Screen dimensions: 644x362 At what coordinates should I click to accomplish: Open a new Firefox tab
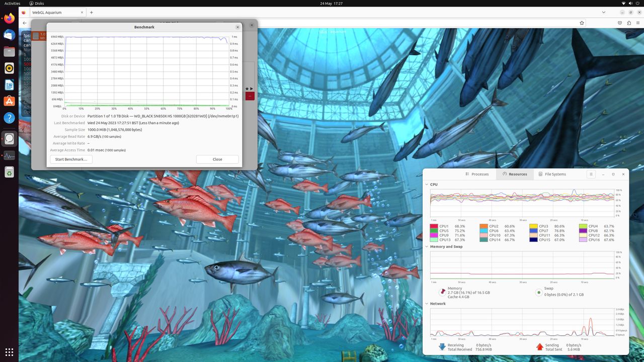pos(91,12)
